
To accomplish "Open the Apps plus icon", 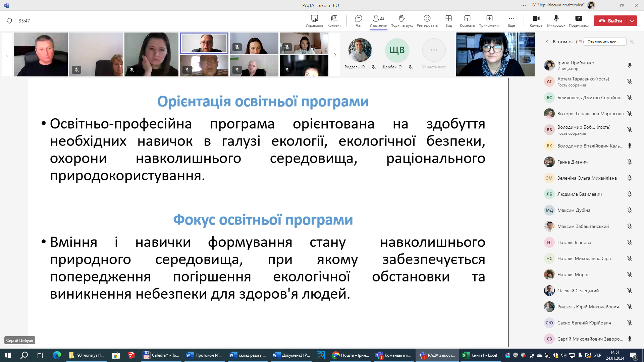I will pyautogui.click(x=489, y=18).
